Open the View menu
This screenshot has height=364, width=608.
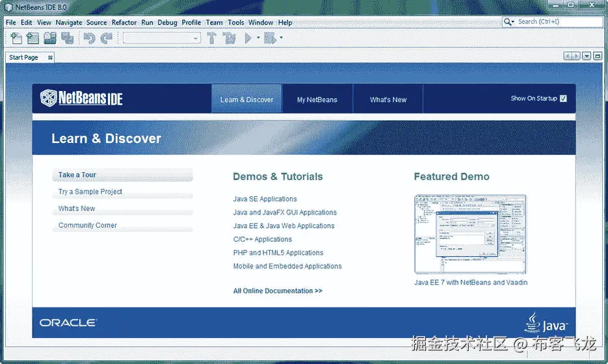(x=44, y=23)
